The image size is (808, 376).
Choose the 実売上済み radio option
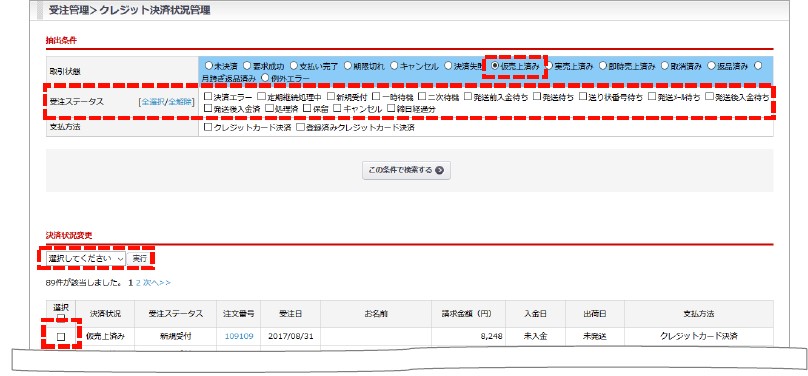tap(549, 66)
